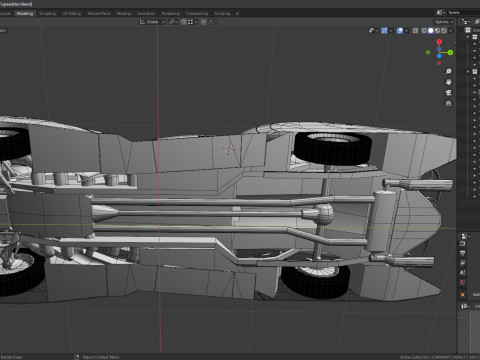This screenshot has height=360, width=480.
Task: Click the hand pan view icon
Action: pos(448,82)
